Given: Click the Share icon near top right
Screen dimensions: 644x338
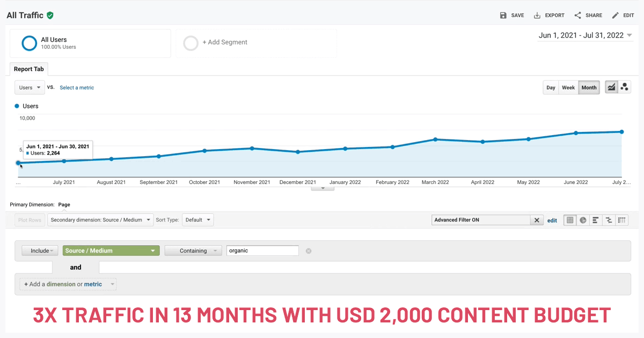Looking at the screenshot, I should click(577, 15).
